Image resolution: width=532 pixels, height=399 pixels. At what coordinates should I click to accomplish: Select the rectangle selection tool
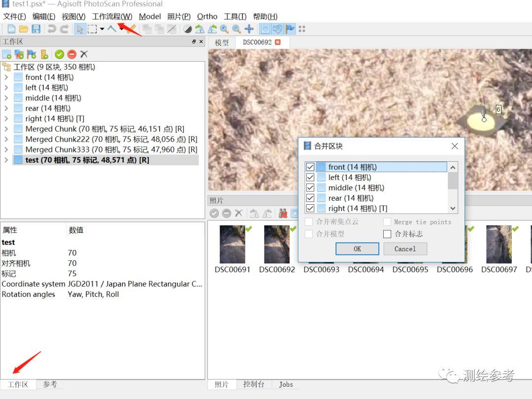click(93, 29)
